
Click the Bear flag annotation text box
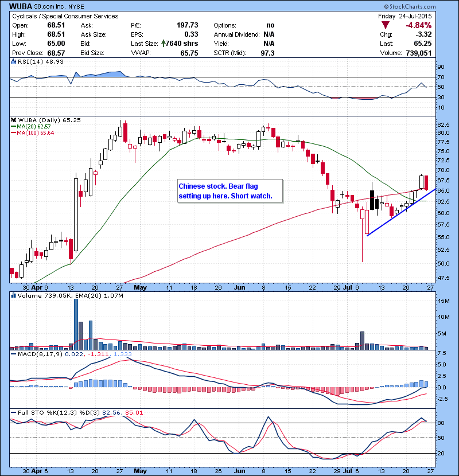(x=230, y=191)
